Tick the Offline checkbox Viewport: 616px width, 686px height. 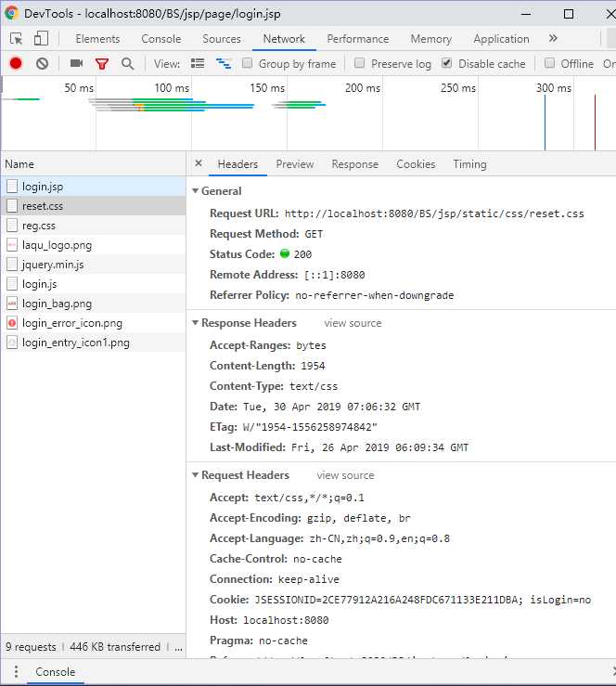pyautogui.click(x=549, y=63)
